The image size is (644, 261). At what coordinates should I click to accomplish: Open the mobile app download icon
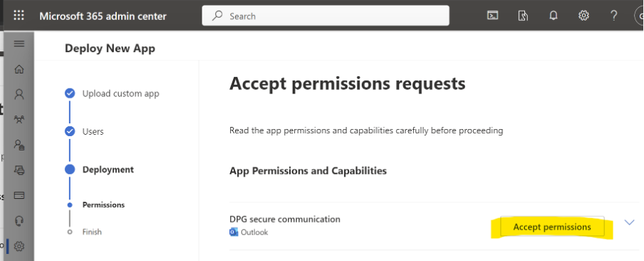click(523, 16)
